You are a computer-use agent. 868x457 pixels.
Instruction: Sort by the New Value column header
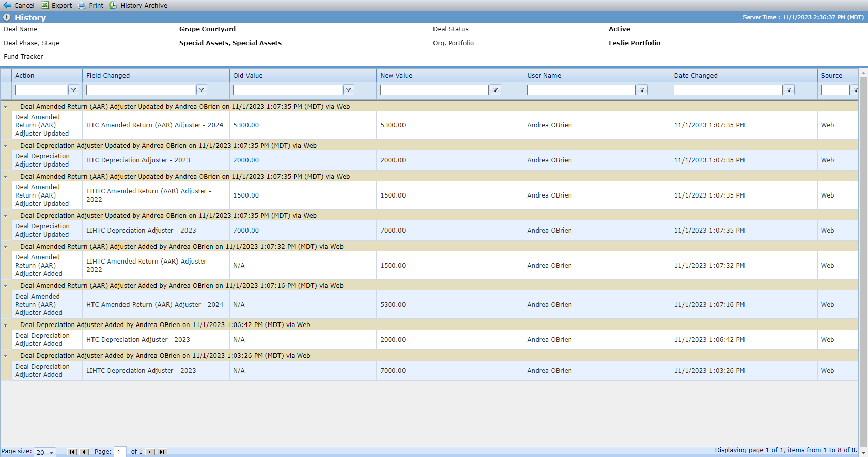[x=396, y=76]
